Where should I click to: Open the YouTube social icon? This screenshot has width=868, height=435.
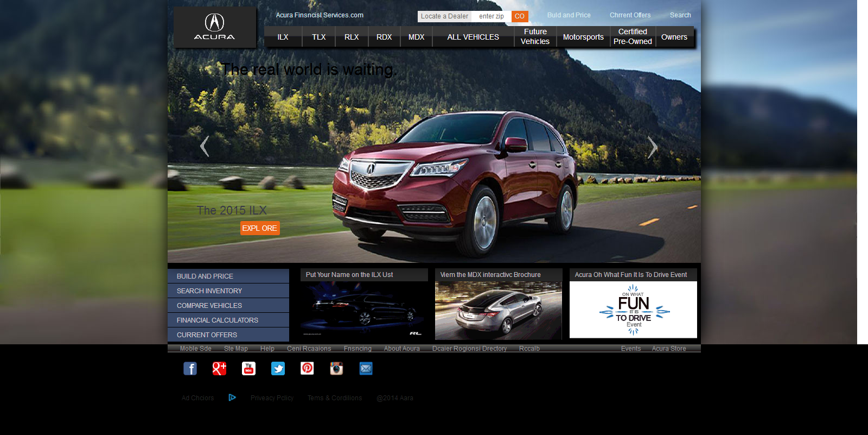[x=248, y=369]
